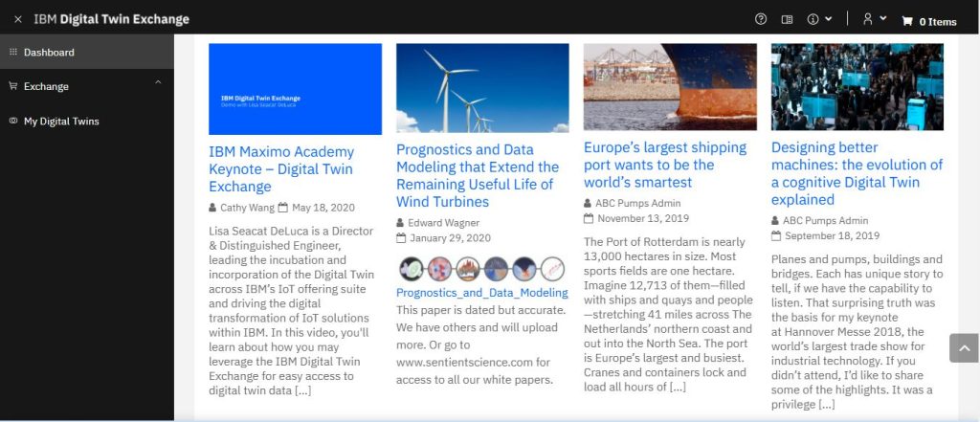Go to My Digital Twins menu item
The height and width of the screenshot is (422, 980).
tap(61, 121)
